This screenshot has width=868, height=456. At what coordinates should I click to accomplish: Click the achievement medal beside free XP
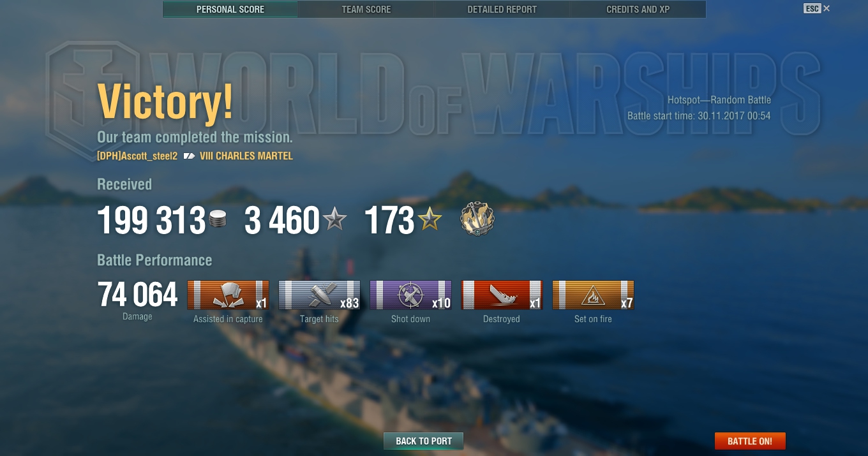477,220
